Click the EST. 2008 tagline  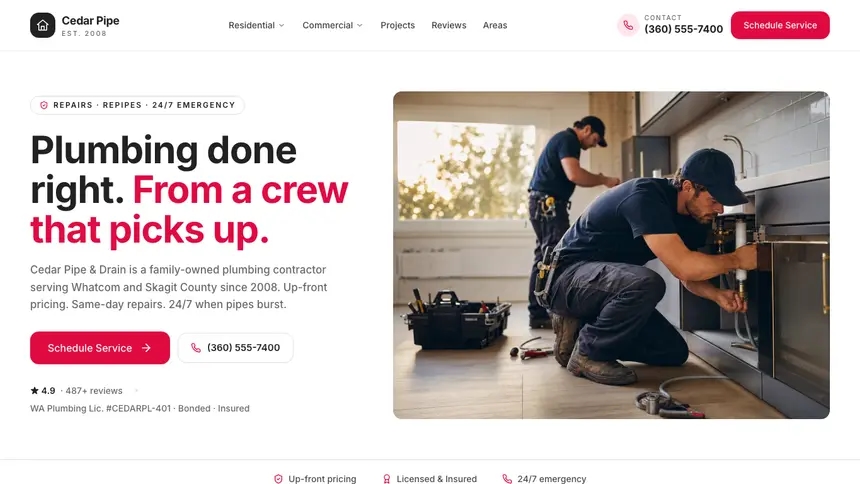coord(84,33)
